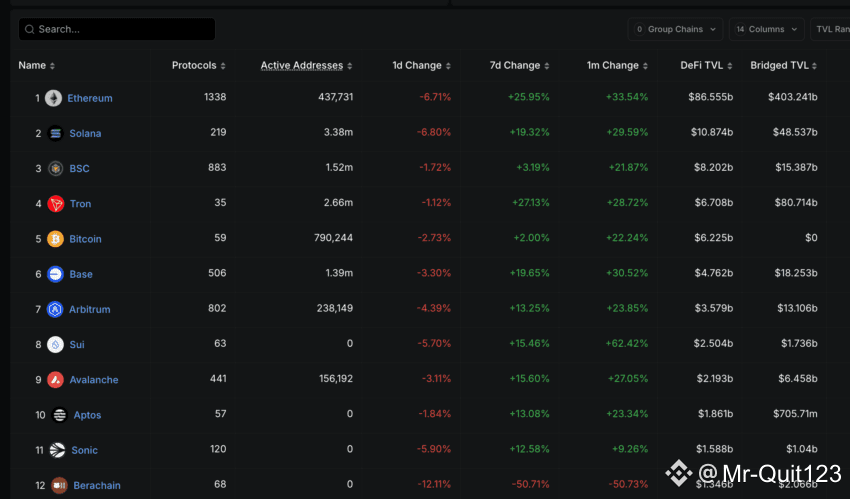Viewport: 850px width, 499px height.
Task: Click Tron's 7d change +27.13%
Action: 531,203
